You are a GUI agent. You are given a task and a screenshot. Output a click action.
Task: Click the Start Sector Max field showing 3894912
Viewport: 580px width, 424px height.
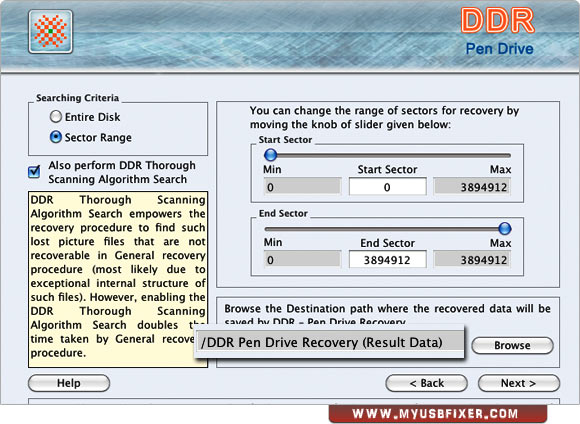(x=472, y=187)
